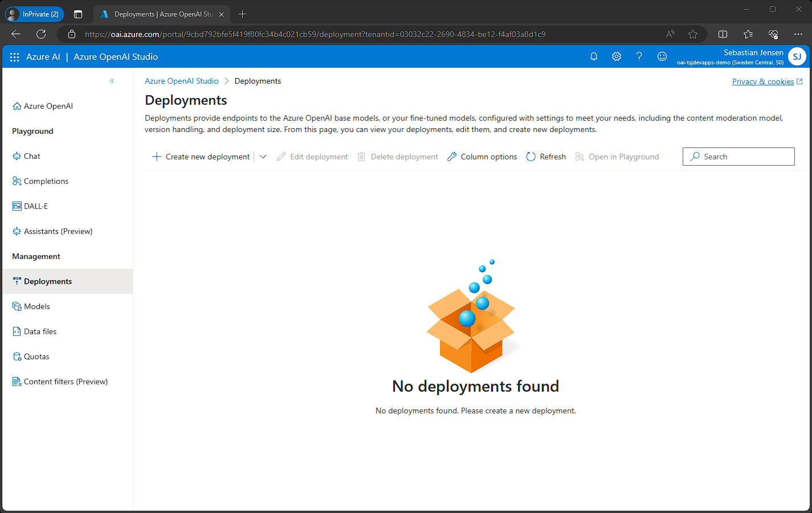Open the Azure AI app launcher grid
This screenshot has height=513, width=812.
click(x=15, y=57)
